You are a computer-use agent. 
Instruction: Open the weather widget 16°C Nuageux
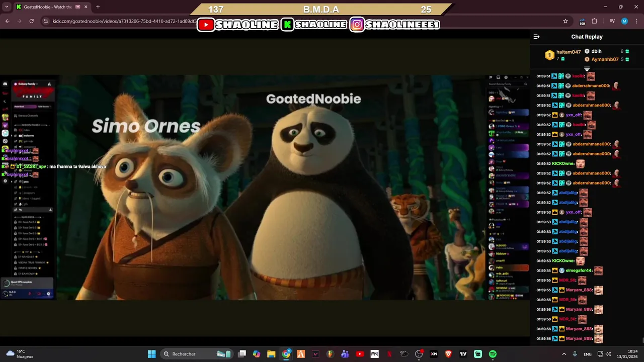[x=20, y=354]
